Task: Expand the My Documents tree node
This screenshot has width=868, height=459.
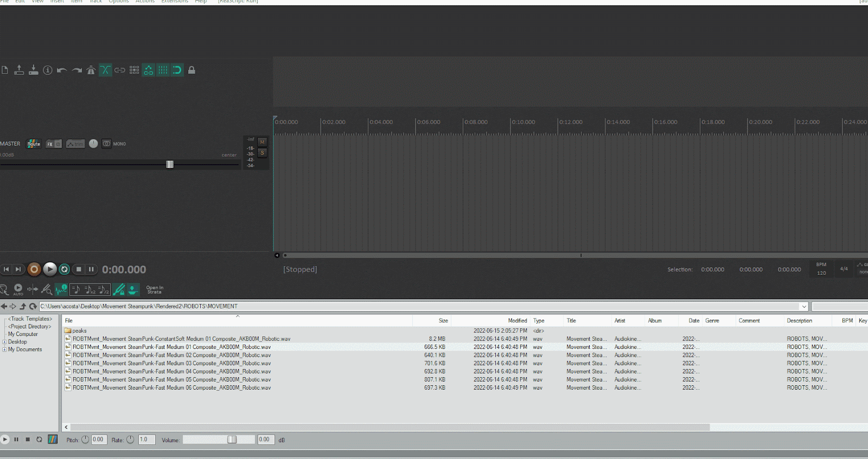Action: point(4,350)
